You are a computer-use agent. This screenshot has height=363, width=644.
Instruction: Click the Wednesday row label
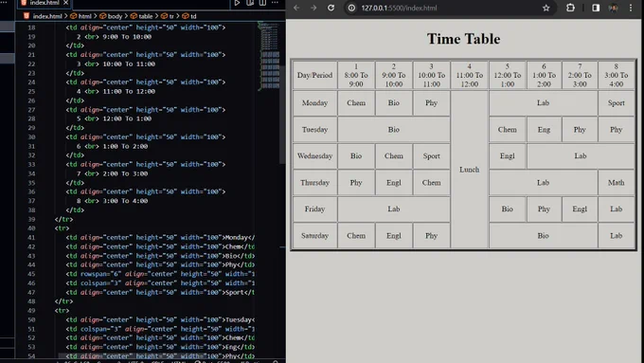pyautogui.click(x=314, y=156)
